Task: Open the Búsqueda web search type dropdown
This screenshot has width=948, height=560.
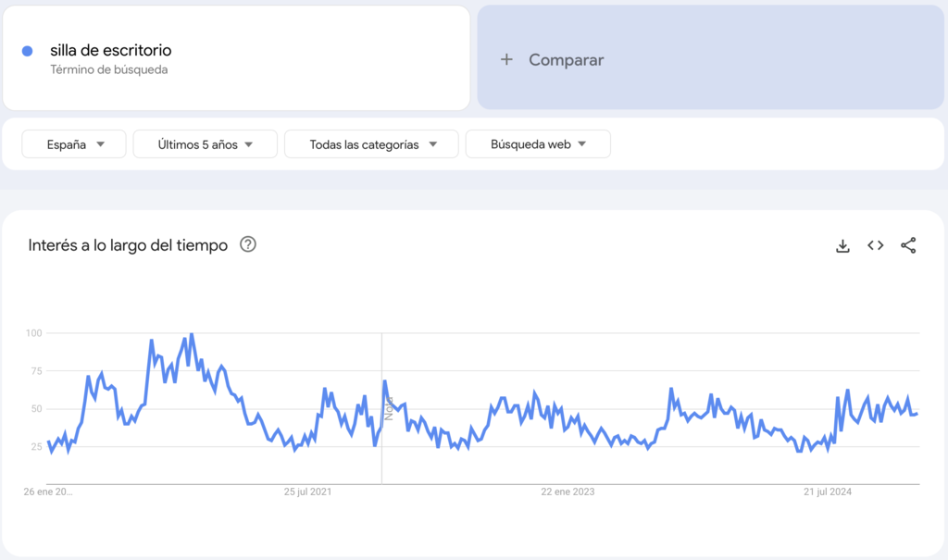Action: [x=538, y=143]
